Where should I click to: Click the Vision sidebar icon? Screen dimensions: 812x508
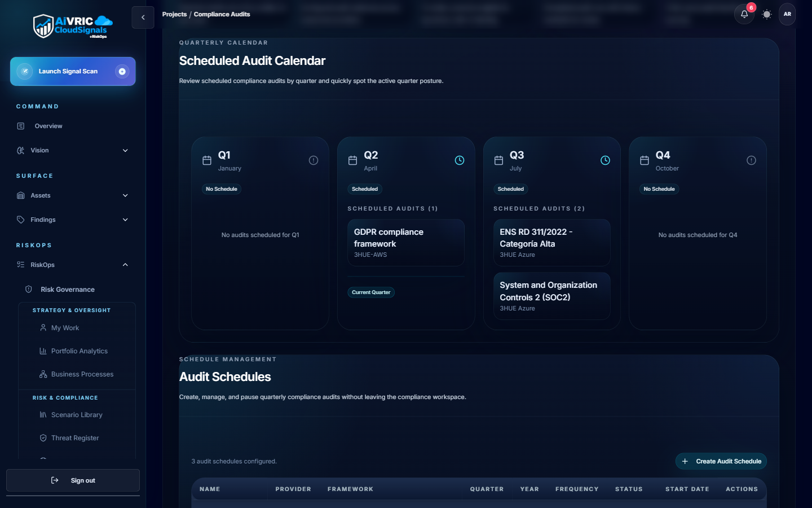21,150
